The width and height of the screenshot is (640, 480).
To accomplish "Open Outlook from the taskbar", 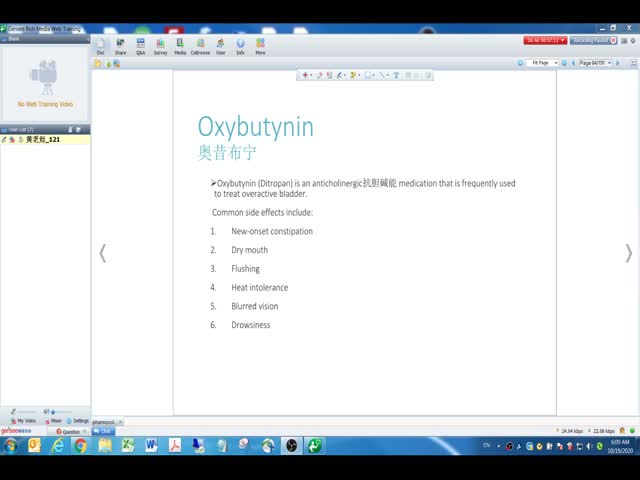I will click(34, 445).
